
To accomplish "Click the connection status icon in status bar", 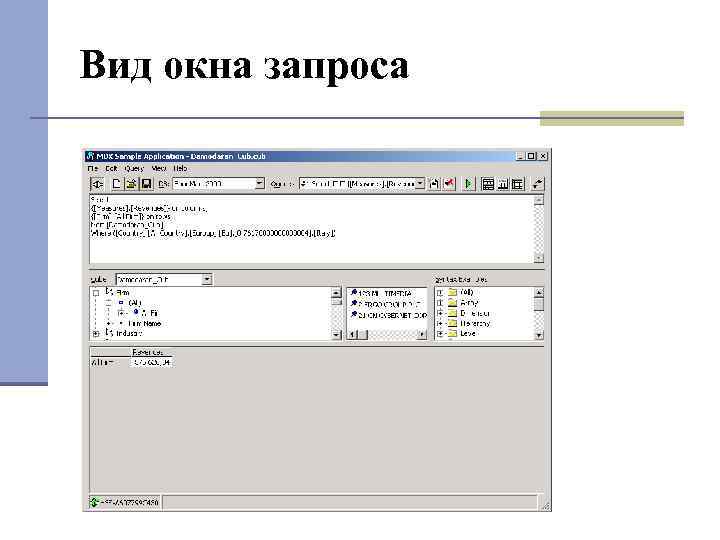I will pos(94,502).
